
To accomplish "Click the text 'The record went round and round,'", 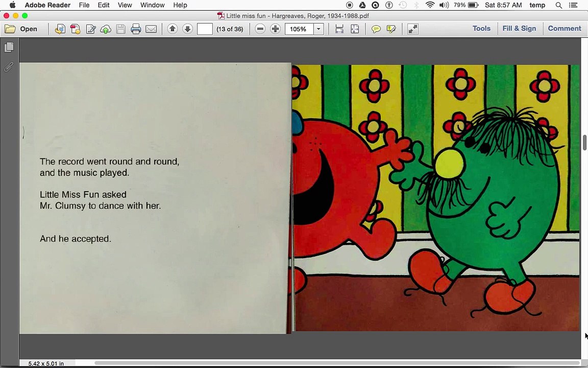I will coord(110,162).
